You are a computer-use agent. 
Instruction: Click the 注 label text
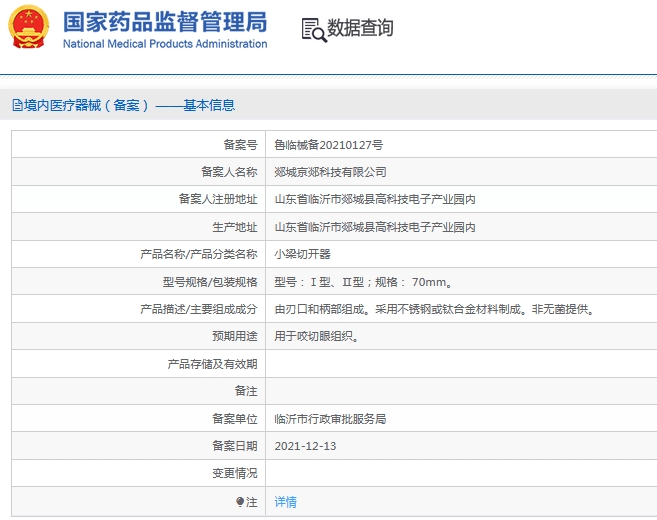(251, 502)
